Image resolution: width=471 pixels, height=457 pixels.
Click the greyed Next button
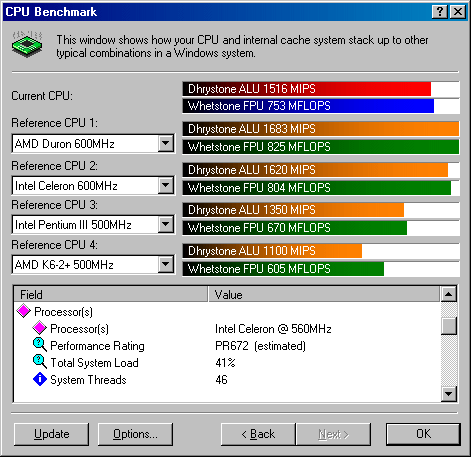tap(333, 434)
